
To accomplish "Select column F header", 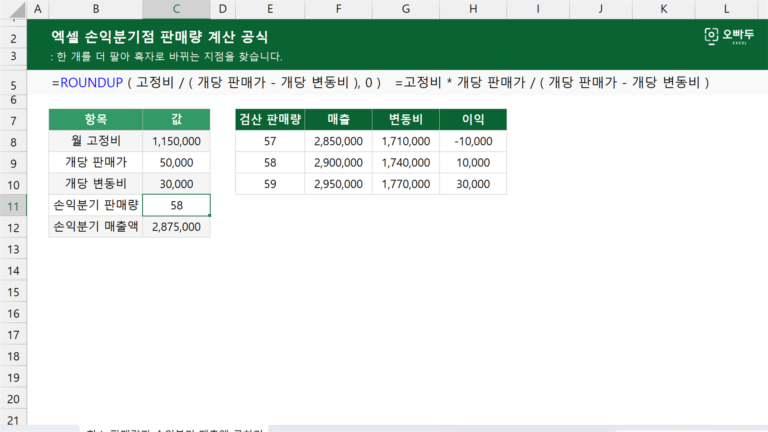I will click(x=338, y=9).
